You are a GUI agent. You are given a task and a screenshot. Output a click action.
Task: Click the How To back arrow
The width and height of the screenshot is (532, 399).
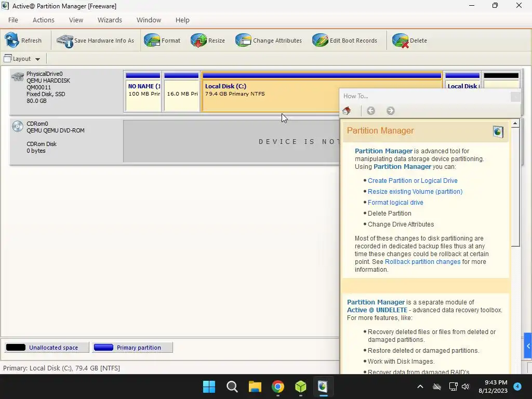coord(371,111)
